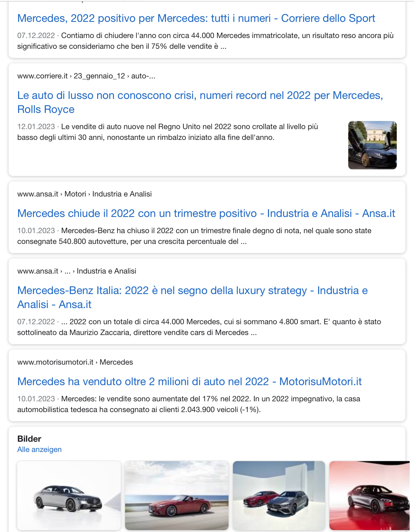Click the www.ansa.it Motori Industria e Analisi breadcrumb
Viewport: 414px width, 532px height.
[x=84, y=194]
